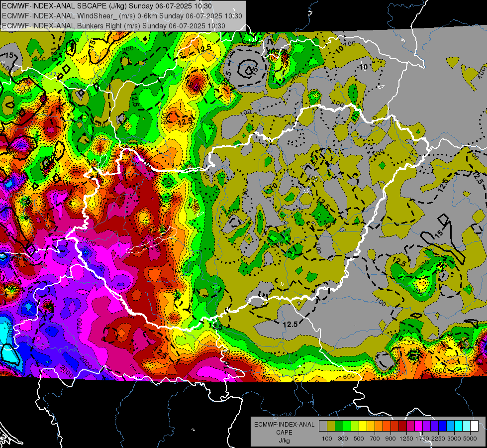Click the yellow-green legend swatch

click(x=355, y=426)
